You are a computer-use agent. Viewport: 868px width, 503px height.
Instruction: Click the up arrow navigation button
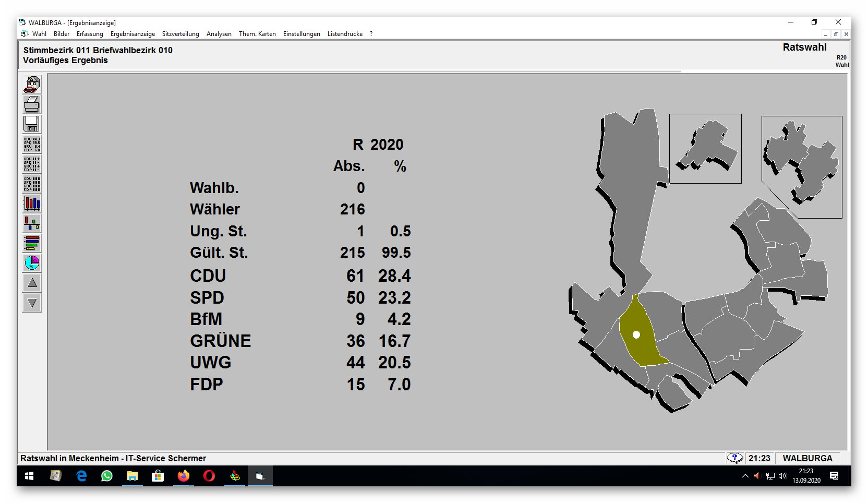coord(32,283)
